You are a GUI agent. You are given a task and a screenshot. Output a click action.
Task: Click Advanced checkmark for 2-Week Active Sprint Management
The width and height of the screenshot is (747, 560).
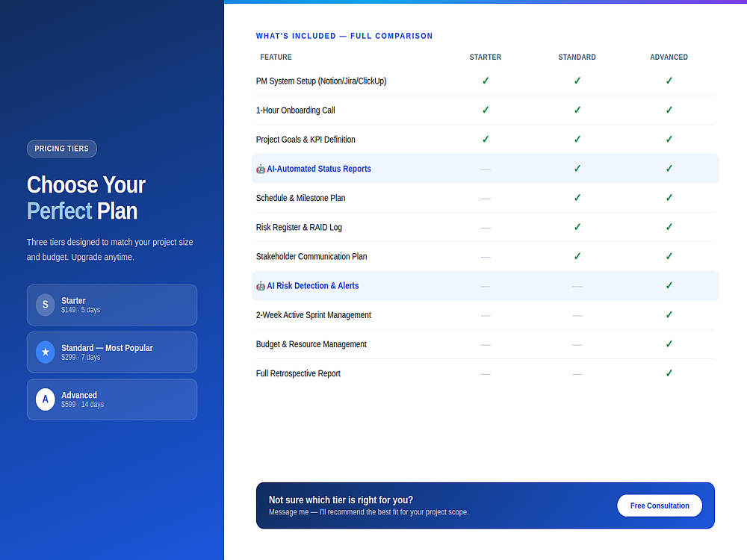[x=669, y=315]
